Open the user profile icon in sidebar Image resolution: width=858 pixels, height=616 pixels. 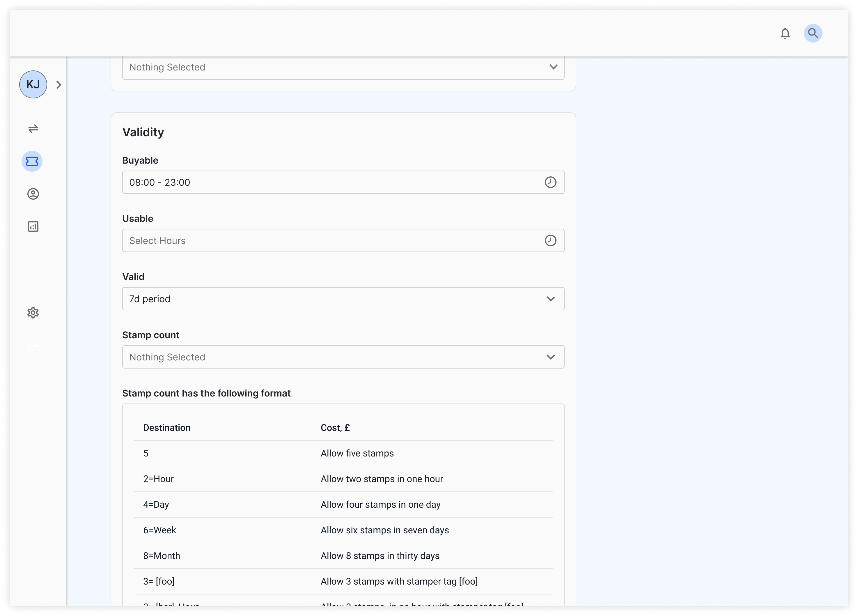[x=33, y=194]
